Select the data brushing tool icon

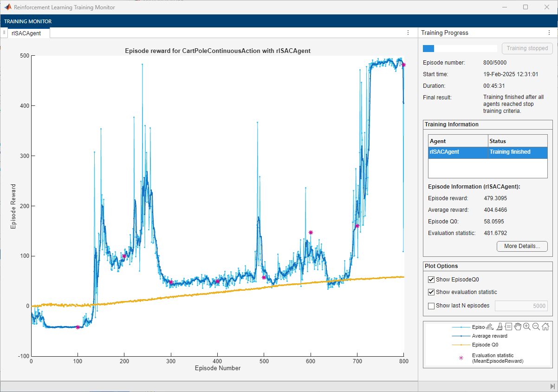(500, 327)
